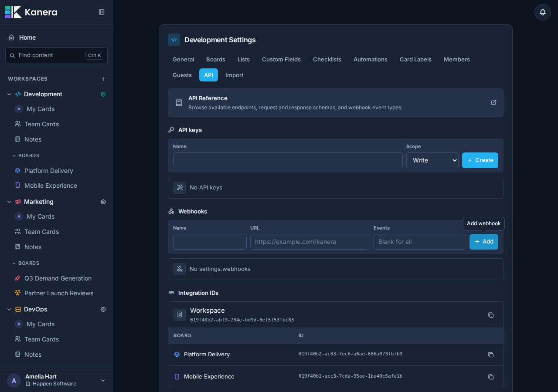
Task: Click the Development Settings code icon
Action: [174, 40]
